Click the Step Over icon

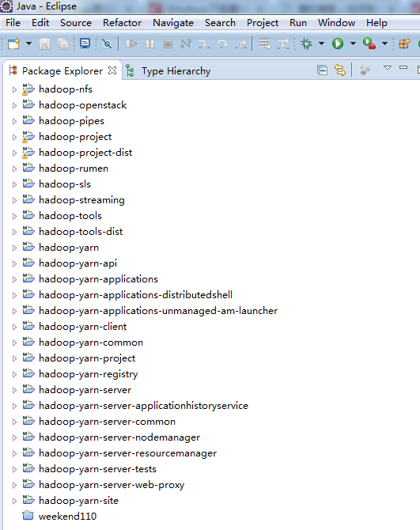[x=222, y=44]
